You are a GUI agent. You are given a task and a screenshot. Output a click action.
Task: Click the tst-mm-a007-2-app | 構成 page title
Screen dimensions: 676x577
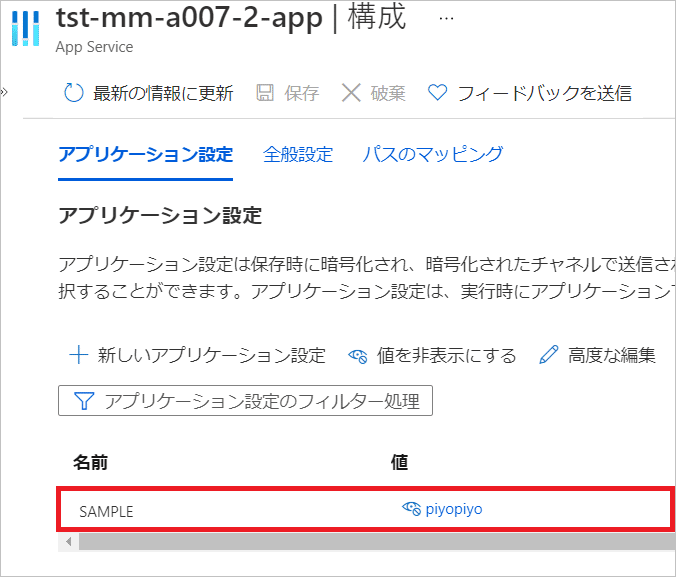(231, 18)
